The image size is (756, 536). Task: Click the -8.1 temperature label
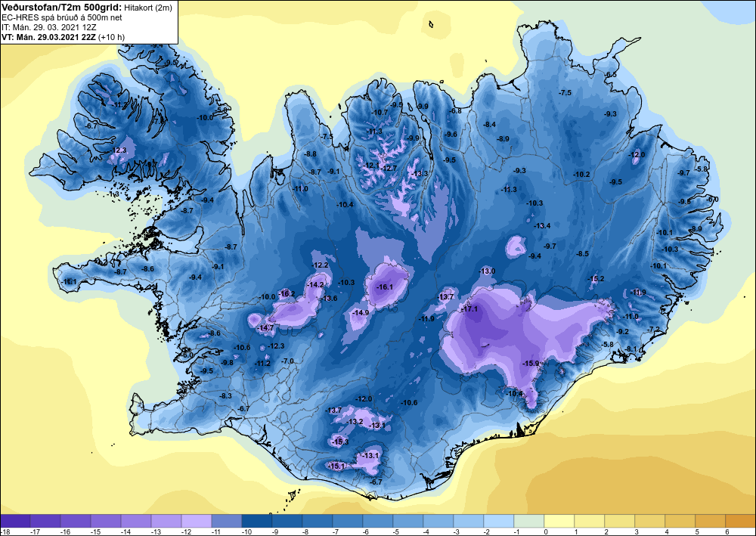(x=631, y=349)
